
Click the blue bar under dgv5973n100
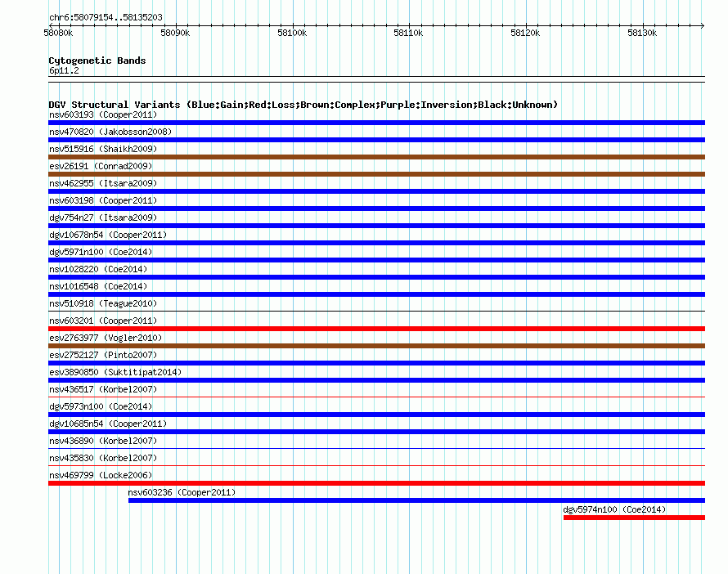376,415
